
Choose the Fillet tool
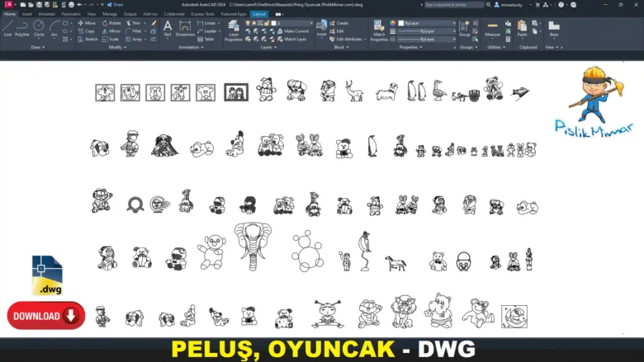click(134, 31)
